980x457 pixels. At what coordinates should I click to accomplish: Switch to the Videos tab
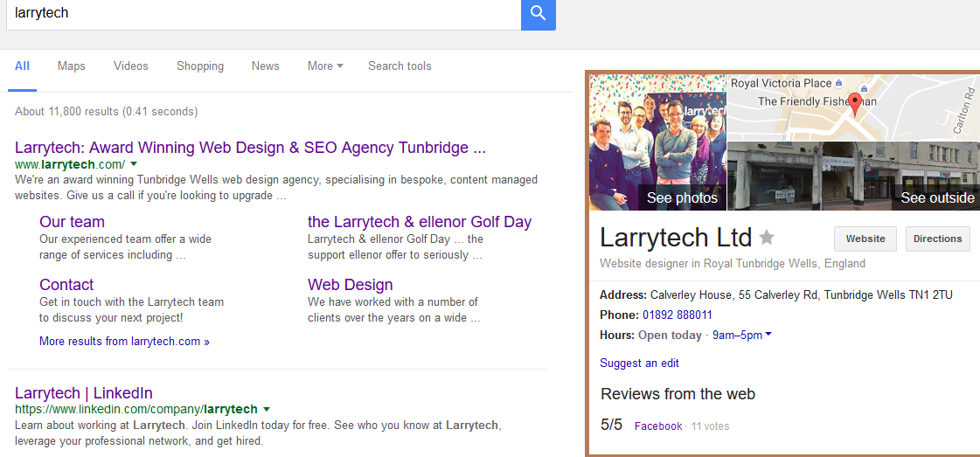pos(130,66)
